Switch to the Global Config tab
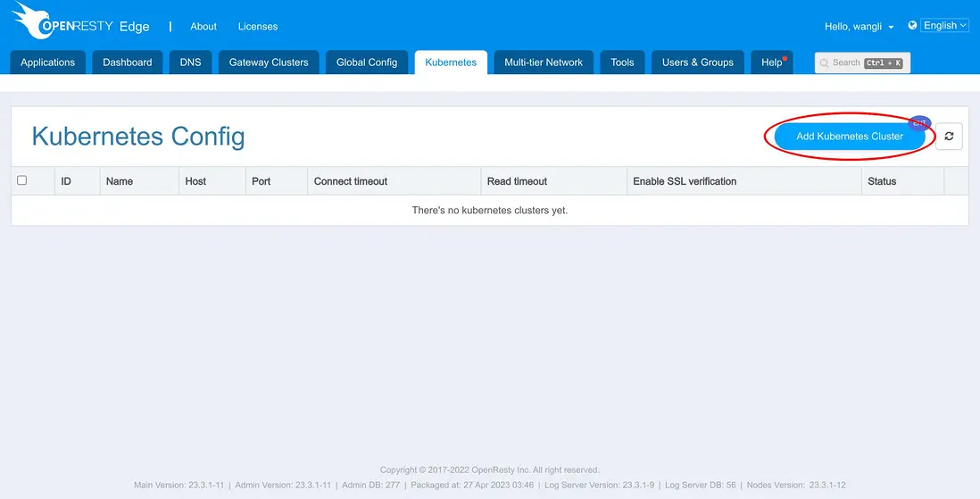 click(x=367, y=62)
